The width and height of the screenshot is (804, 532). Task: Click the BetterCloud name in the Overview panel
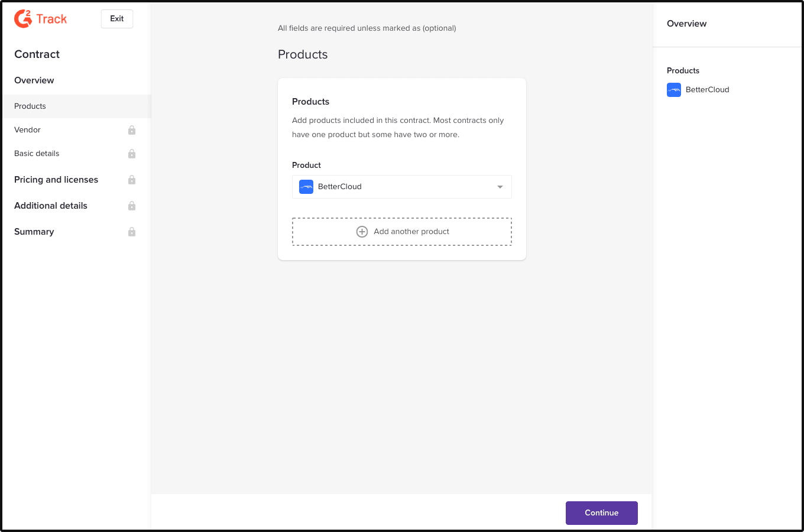point(708,90)
